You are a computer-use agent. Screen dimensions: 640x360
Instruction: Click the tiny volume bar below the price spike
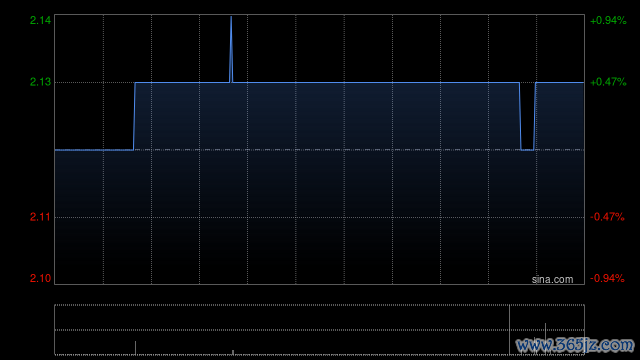pyautogui.click(x=233, y=352)
